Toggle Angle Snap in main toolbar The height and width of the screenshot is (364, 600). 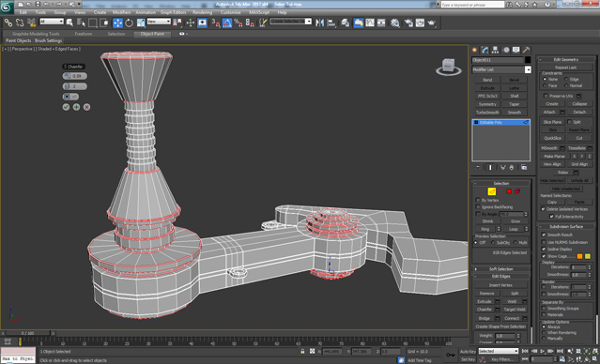tap(227, 23)
